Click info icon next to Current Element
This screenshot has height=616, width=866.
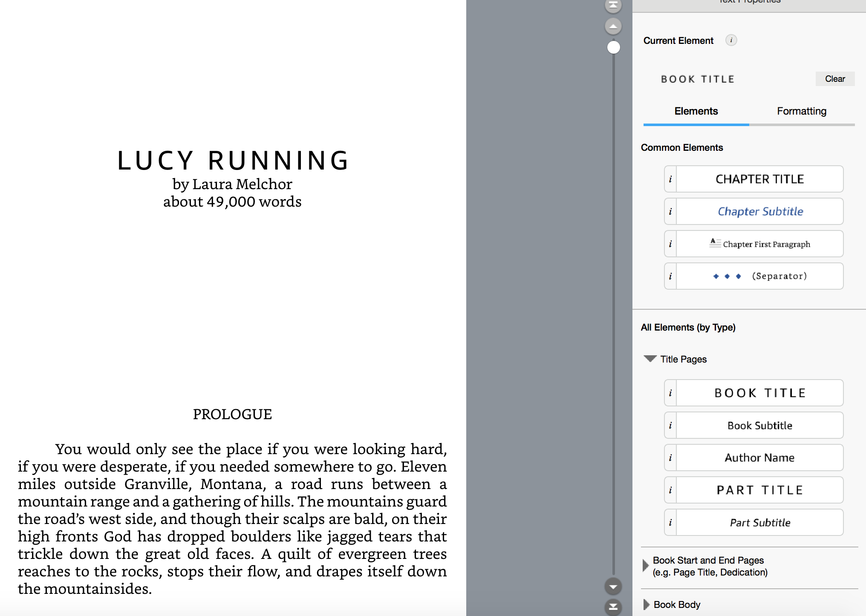(x=731, y=40)
